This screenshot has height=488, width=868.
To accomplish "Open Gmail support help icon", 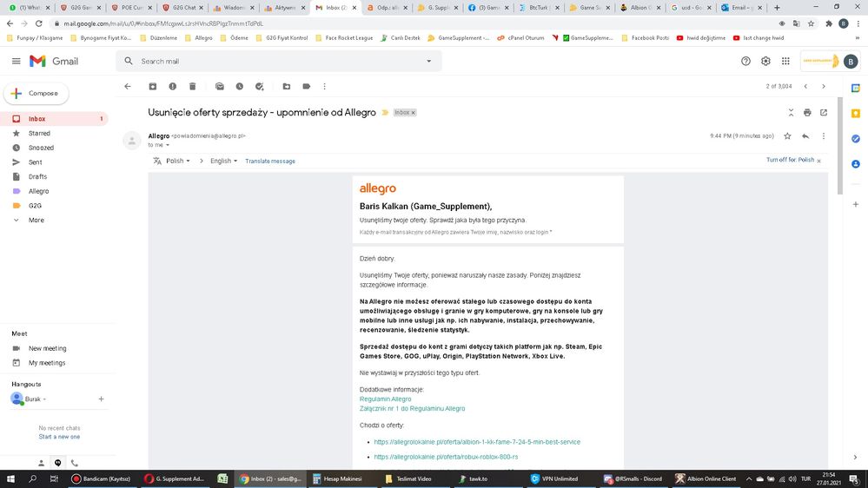I will tap(745, 62).
